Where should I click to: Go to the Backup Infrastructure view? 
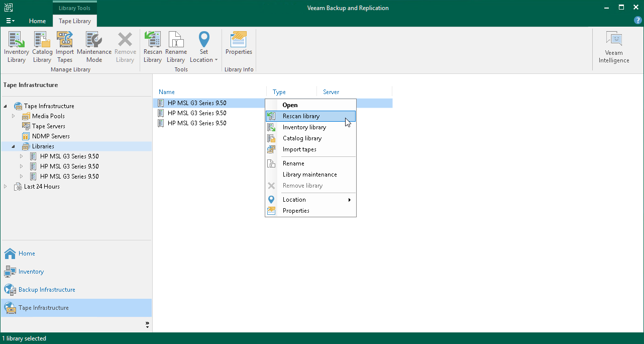[x=47, y=290]
